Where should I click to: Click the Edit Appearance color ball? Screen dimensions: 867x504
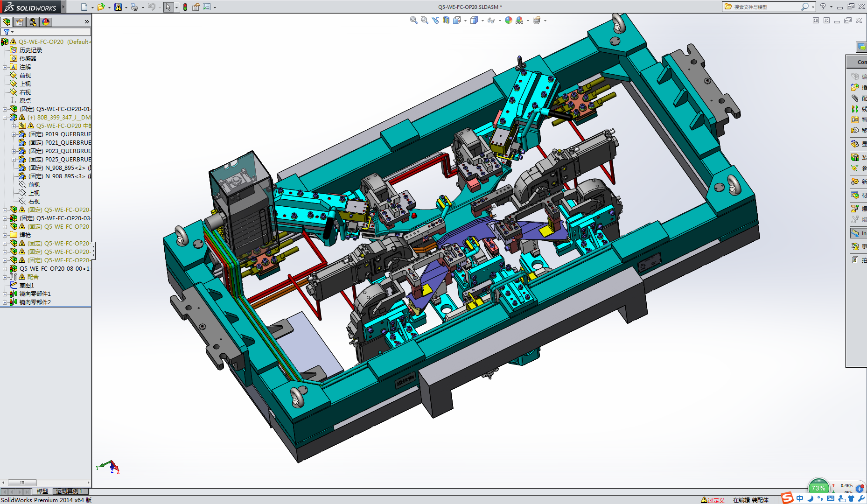click(509, 20)
